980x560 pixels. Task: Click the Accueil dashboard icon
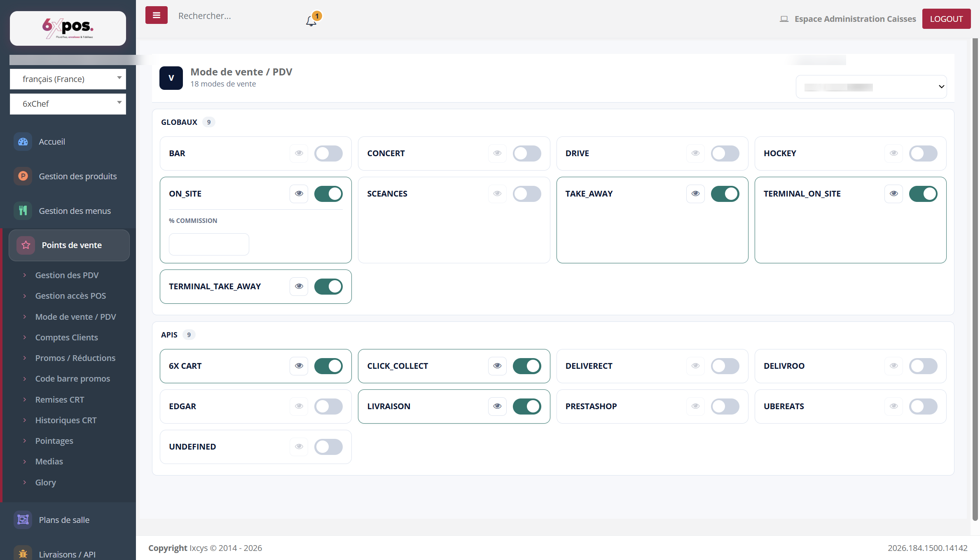tap(23, 142)
